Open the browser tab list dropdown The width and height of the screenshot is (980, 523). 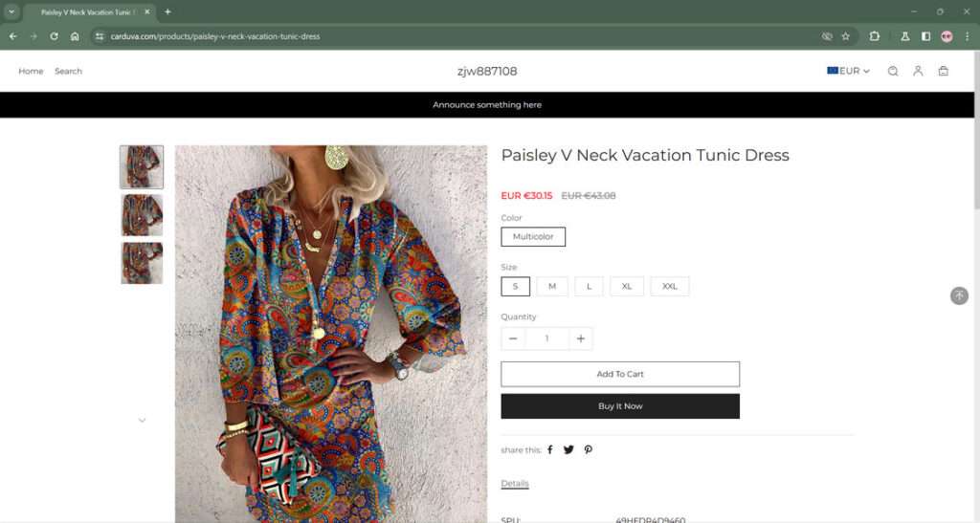pyautogui.click(x=11, y=11)
